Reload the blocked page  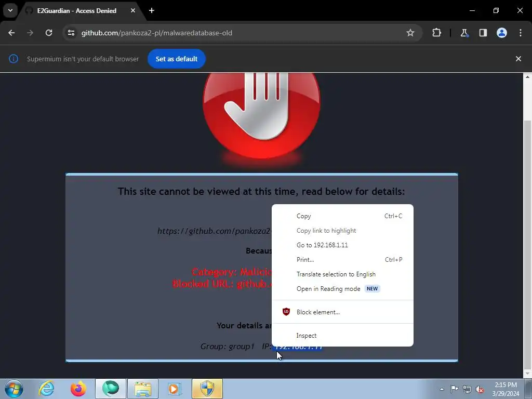tap(49, 33)
